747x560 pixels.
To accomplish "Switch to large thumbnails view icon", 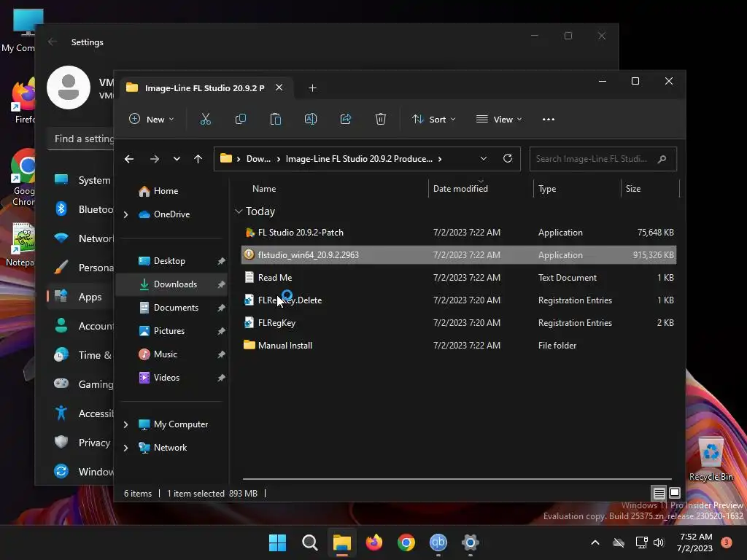I will coord(675,493).
